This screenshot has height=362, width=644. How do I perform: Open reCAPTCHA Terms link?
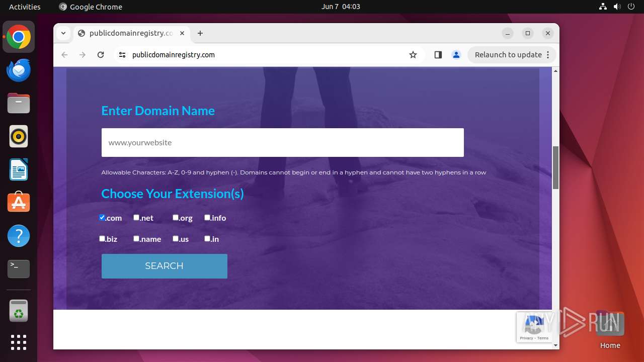click(543, 338)
